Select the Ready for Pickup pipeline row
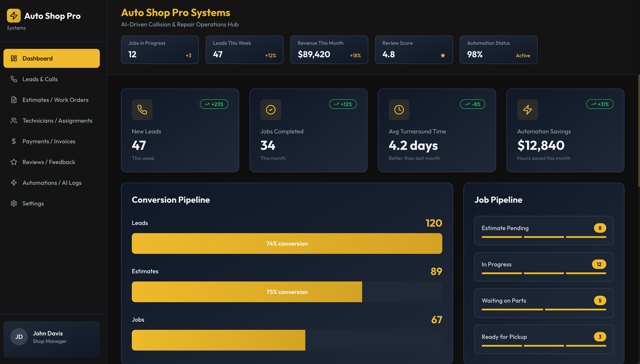 [x=544, y=340]
